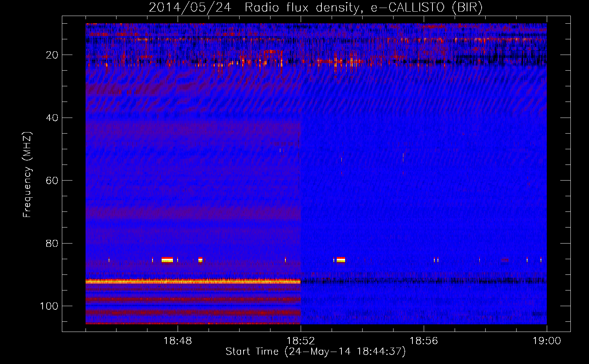Click the '19:00' time tick label

pos(547,341)
